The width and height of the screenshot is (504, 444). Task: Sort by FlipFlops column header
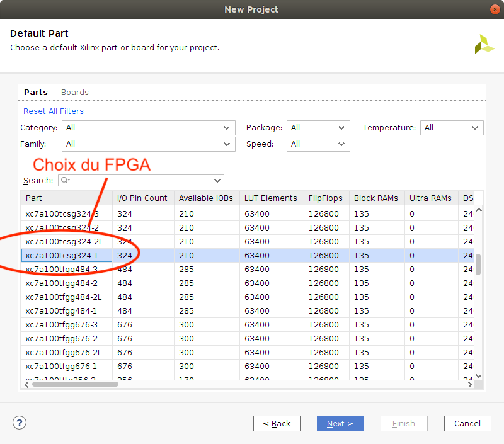click(326, 198)
